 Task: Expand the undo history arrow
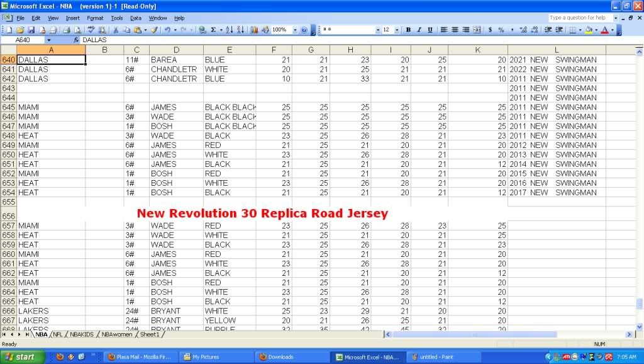click(x=175, y=30)
